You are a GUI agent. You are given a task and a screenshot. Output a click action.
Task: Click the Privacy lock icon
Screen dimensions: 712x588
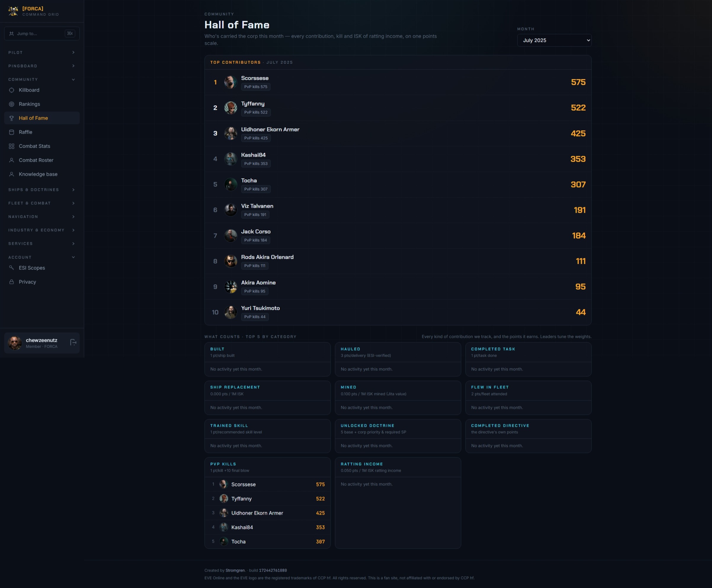(x=12, y=282)
